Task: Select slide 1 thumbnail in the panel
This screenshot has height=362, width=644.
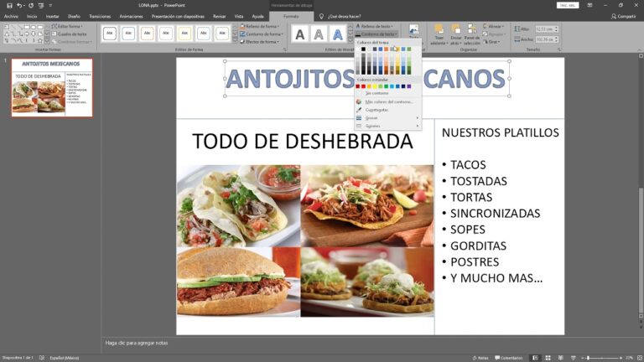Action: (52, 87)
